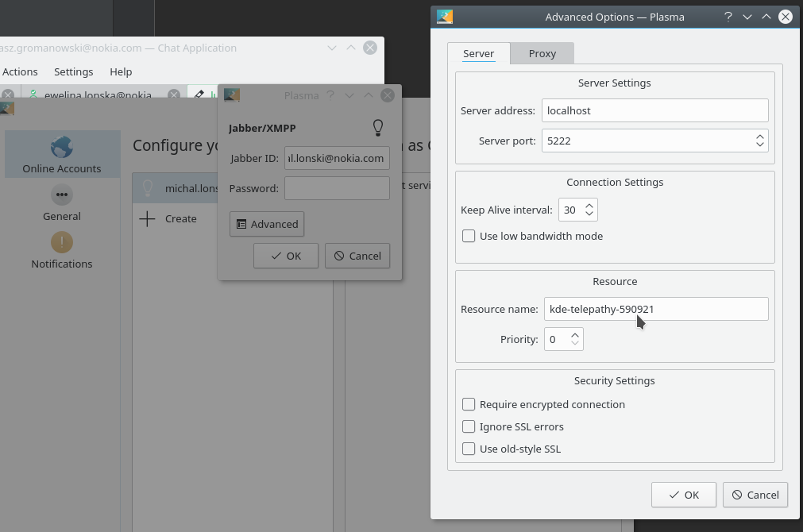Click the contact icon on the ewelina.lonska tab
This screenshot has height=532, width=803.
33,94
